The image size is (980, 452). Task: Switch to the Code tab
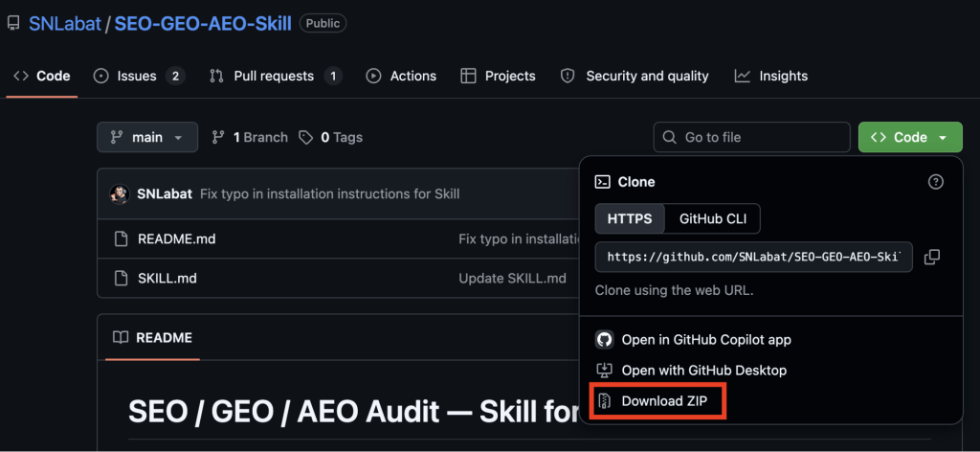42,77
